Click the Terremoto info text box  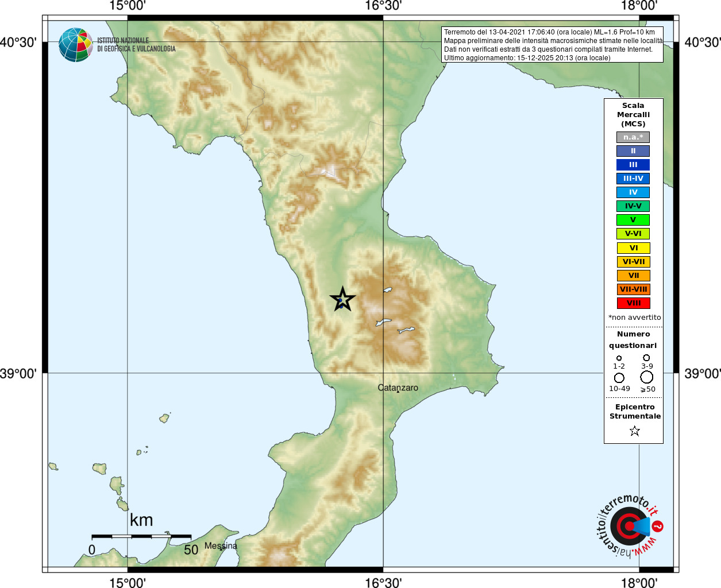click(x=553, y=45)
